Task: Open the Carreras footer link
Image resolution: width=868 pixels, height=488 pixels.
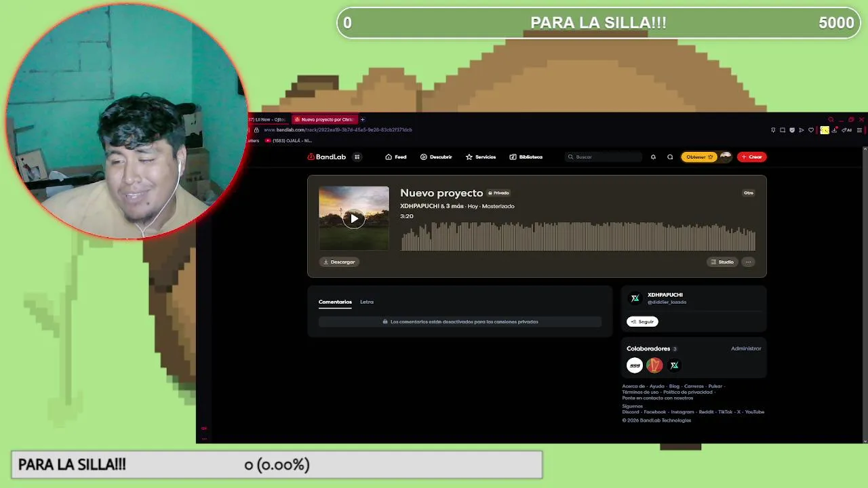Action: [x=694, y=386]
